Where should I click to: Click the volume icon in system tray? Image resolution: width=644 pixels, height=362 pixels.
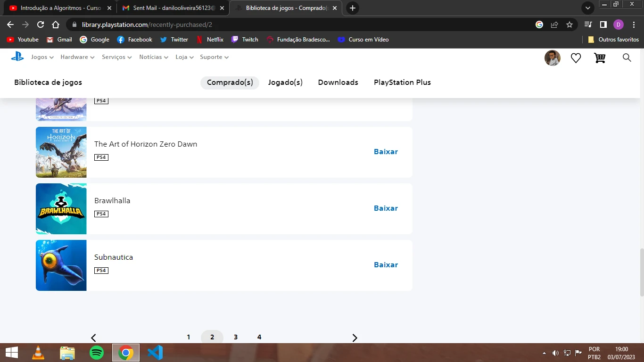click(555, 353)
